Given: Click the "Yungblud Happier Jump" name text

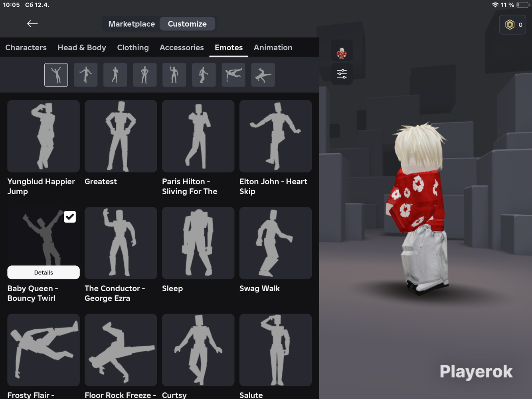Looking at the screenshot, I should pyautogui.click(x=41, y=186).
